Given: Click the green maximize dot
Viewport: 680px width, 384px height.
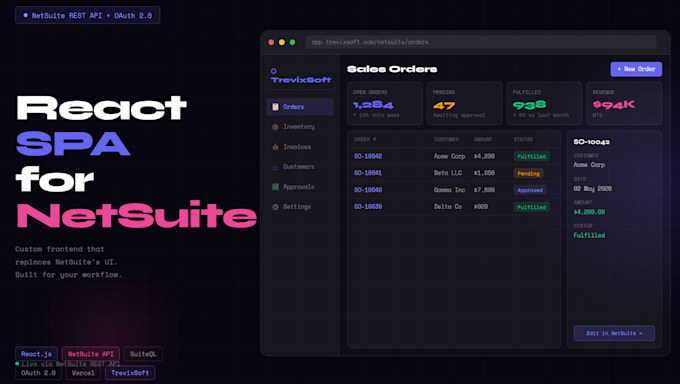Looking at the screenshot, I should coord(293,42).
